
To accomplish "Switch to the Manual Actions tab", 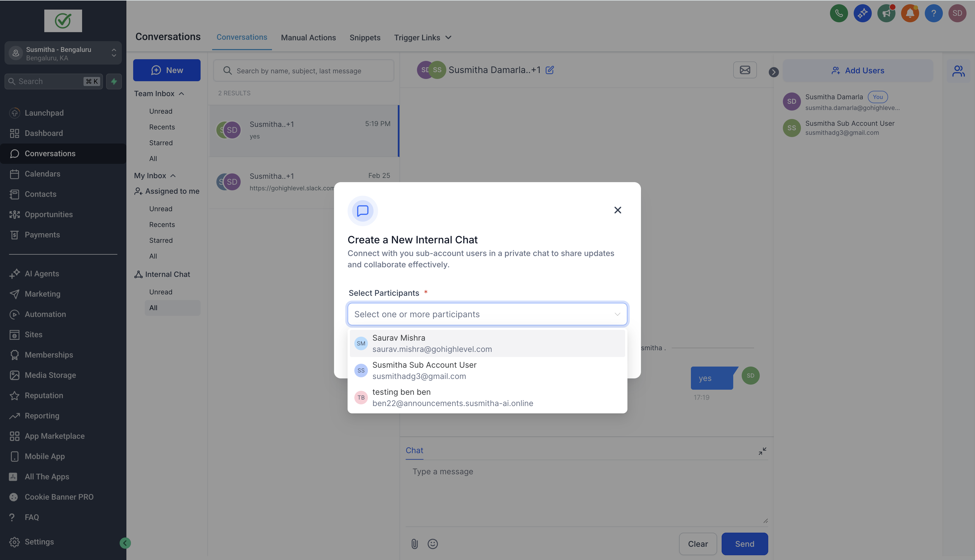I will 309,37.
